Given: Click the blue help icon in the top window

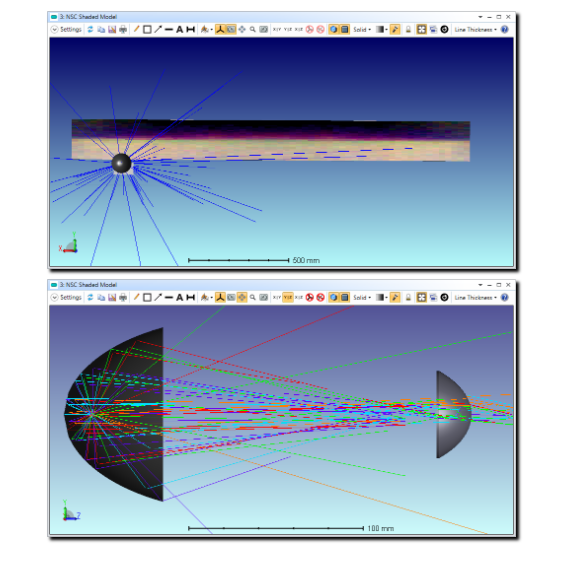Looking at the screenshot, I should coord(505,29).
